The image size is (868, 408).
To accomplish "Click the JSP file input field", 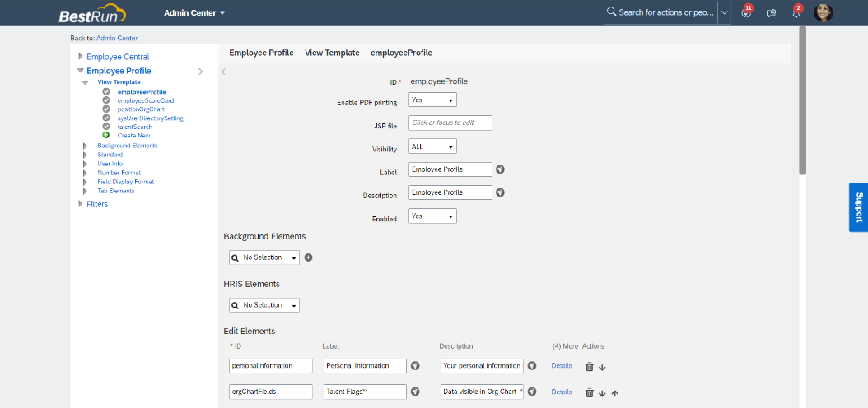I will point(450,123).
